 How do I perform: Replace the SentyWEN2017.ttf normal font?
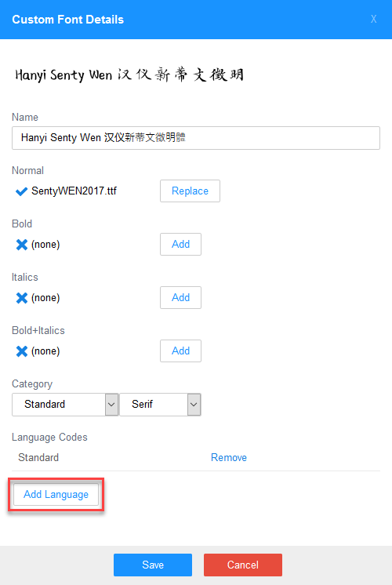[190, 191]
